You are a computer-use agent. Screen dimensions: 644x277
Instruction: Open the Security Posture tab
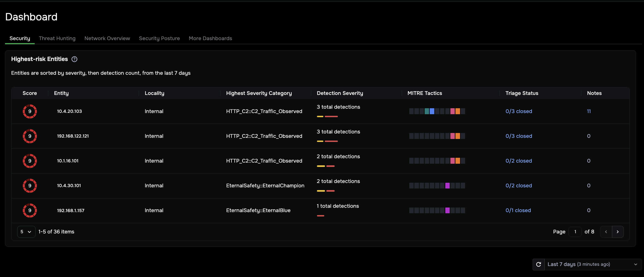(x=159, y=39)
